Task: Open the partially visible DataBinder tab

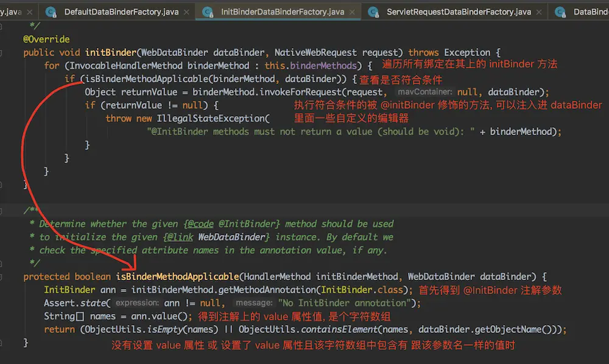Action: tap(590, 12)
